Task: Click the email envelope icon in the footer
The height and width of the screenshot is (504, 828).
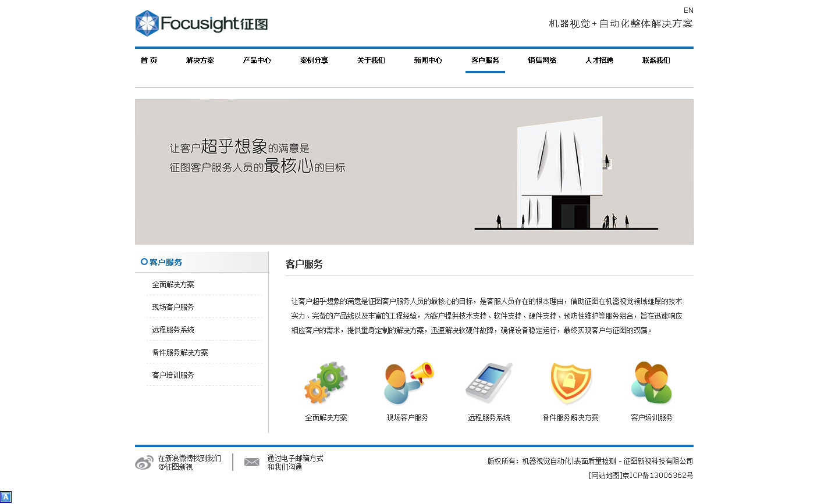Action: (x=252, y=462)
